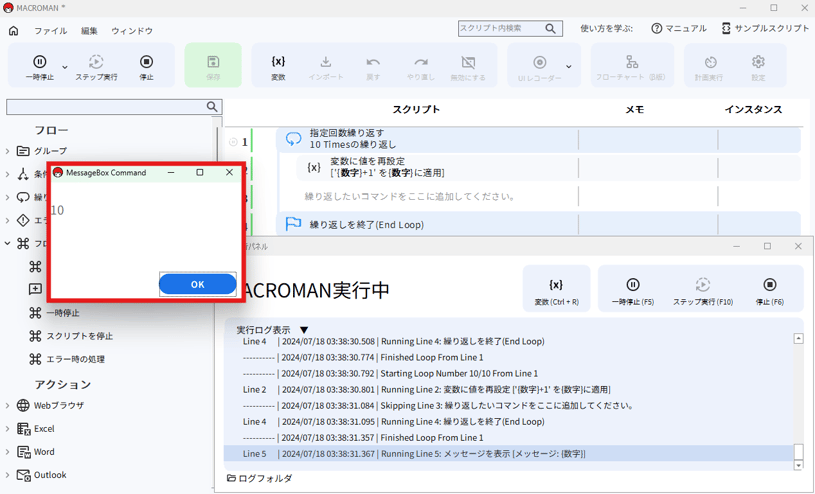Select the エラー時の処理 command
This screenshot has height=494, width=815.
(75, 359)
